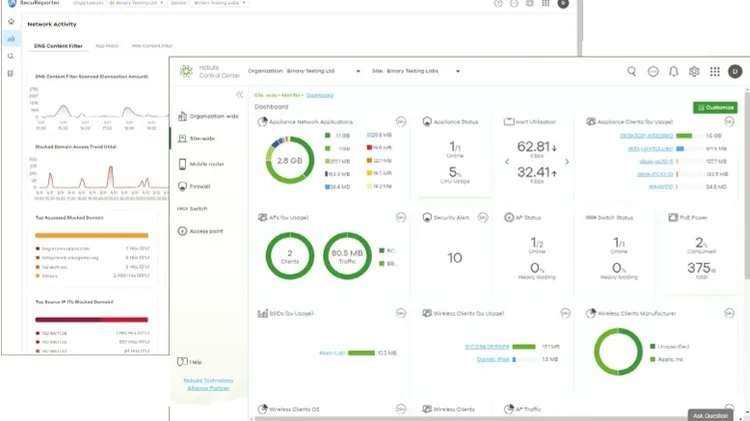750x421 pixels.
Task: Collapse the Nebula sidebar with double chevron
Action: point(239,95)
